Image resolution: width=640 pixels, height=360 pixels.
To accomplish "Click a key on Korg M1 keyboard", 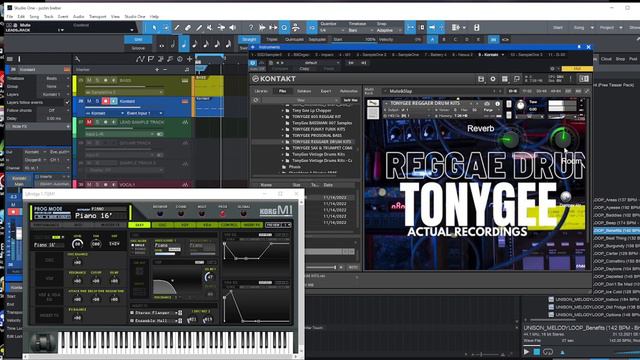I will (x=176, y=343).
